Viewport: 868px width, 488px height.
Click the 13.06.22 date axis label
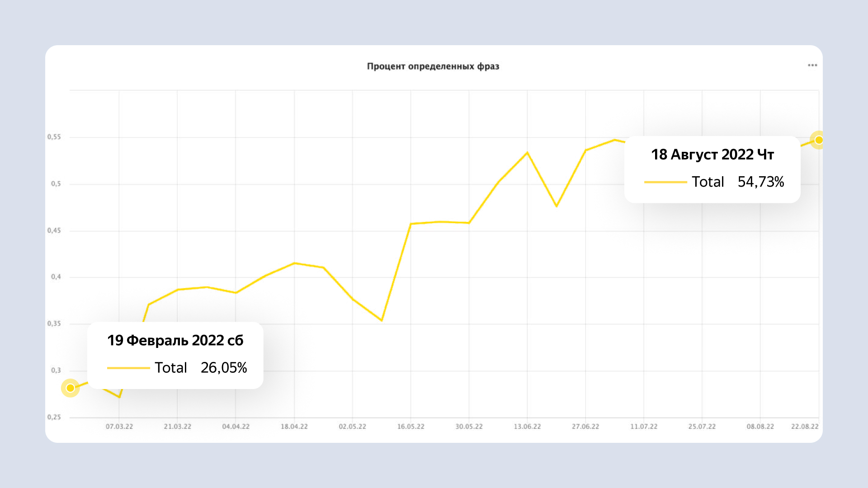(527, 427)
